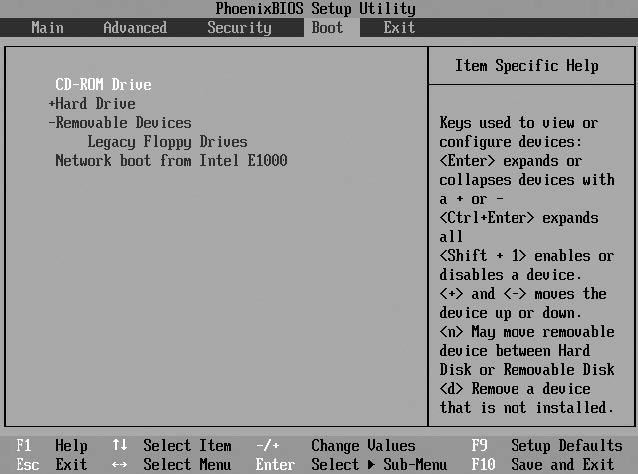Image resolution: width=638 pixels, height=474 pixels.
Task: Select Legacy Floppy Drives sub-item
Action: coord(167,142)
